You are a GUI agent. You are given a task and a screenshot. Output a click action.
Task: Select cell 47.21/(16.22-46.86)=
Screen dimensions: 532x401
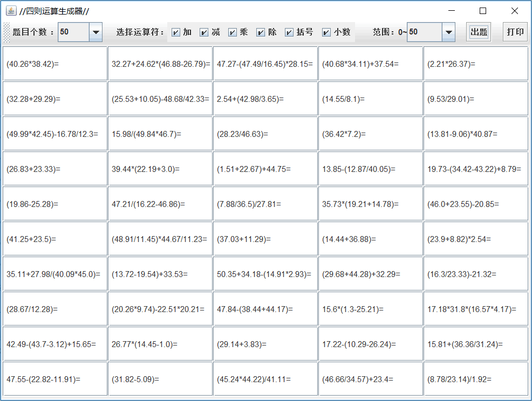(160, 204)
